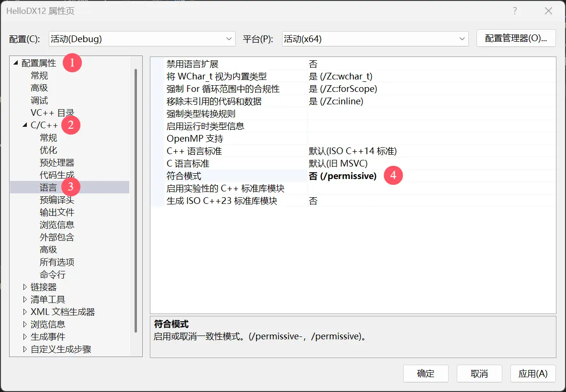Expand the 清单工具 section
This screenshot has height=392, width=566.
click(24, 299)
